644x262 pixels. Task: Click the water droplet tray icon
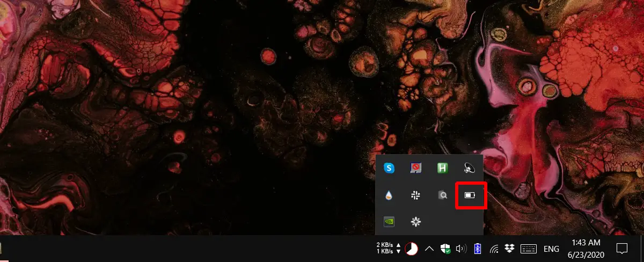tap(389, 195)
